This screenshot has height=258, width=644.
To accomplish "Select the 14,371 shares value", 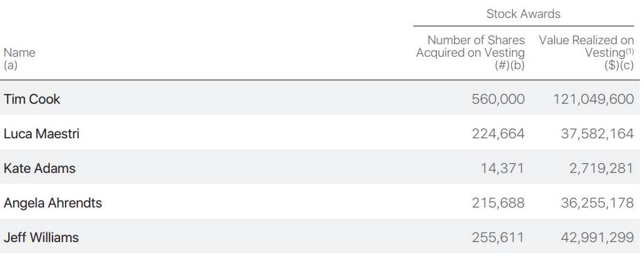I will 502,169.
